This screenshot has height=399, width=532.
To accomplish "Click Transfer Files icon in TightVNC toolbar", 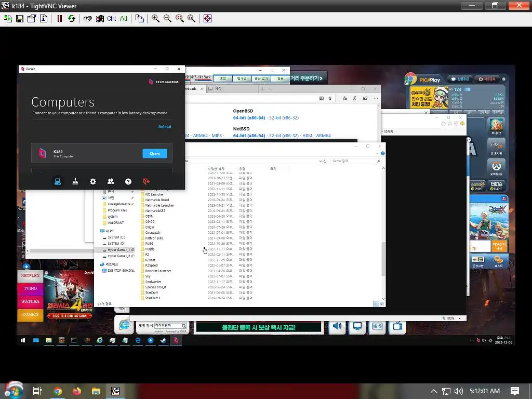I will tap(139, 18).
